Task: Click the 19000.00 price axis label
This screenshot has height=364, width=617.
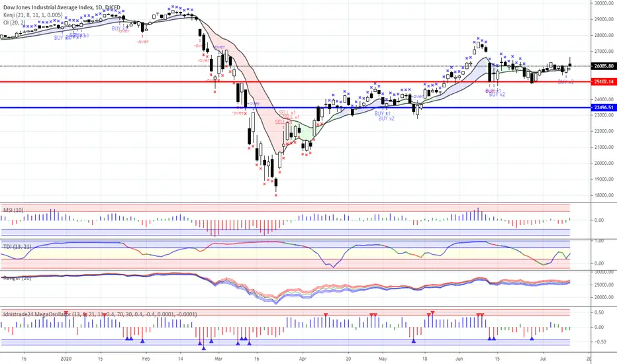Action: pyautogui.click(x=604, y=179)
